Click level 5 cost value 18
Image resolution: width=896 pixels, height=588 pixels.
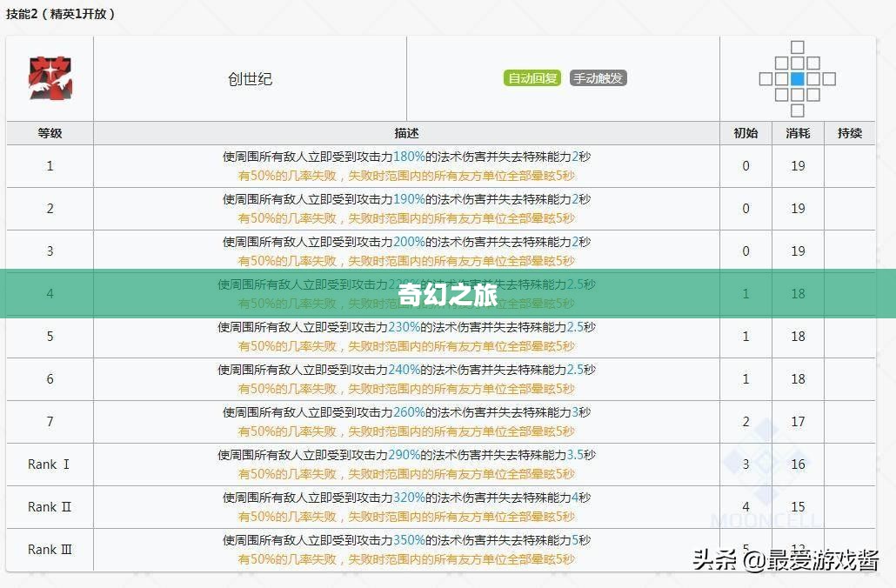798,336
